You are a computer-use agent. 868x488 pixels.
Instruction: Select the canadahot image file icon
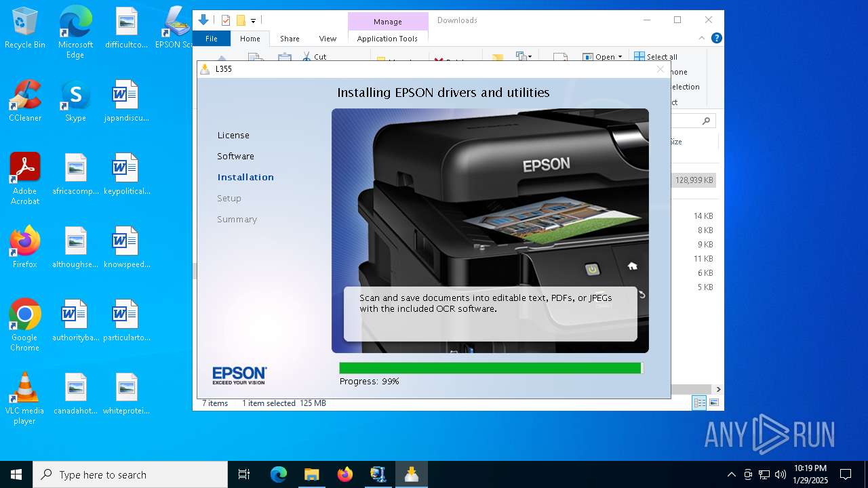tap(75, 394)
